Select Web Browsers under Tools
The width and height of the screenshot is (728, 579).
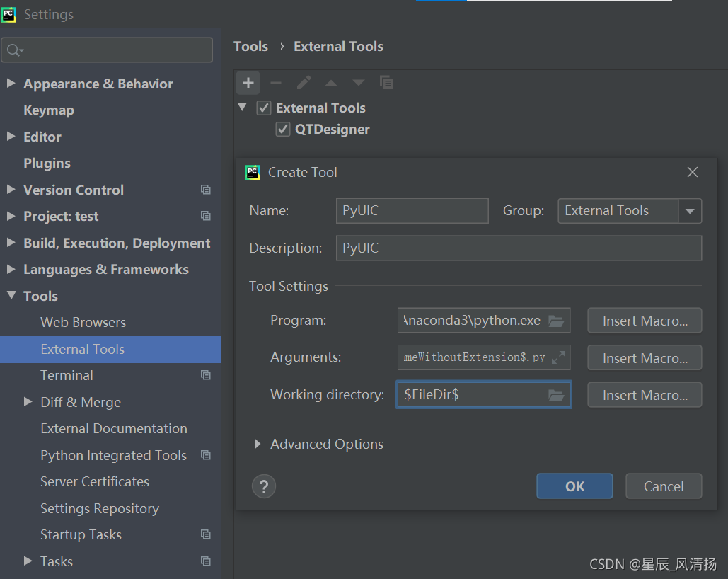83,323
